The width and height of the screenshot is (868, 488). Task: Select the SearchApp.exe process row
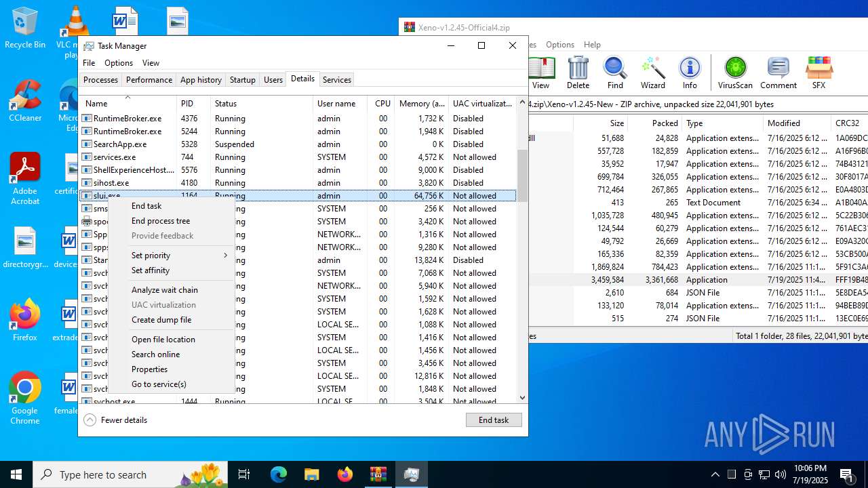(x=298, y=144)
